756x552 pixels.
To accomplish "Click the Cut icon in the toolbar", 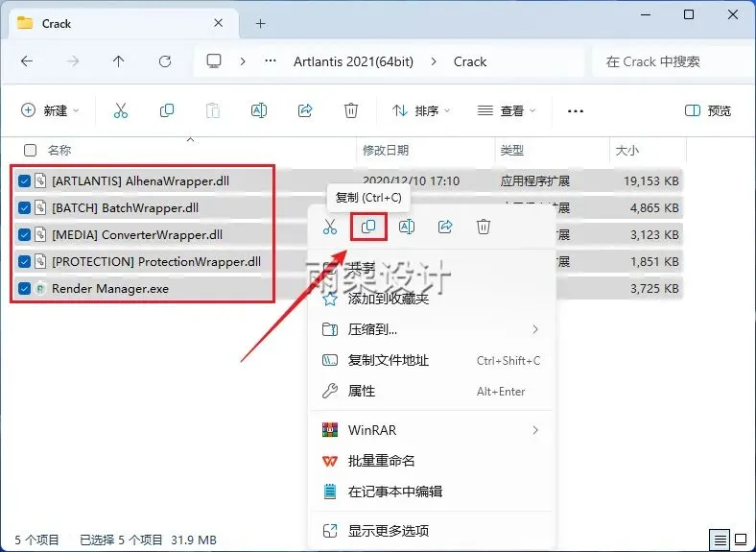I will click(x=121, y=110).
